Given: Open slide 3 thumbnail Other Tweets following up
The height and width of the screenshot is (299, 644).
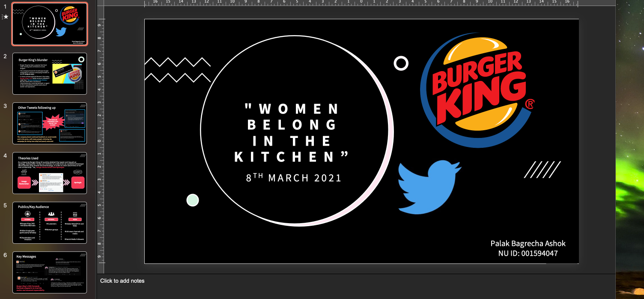Looking at the screenshot, I should click(50, 123).
